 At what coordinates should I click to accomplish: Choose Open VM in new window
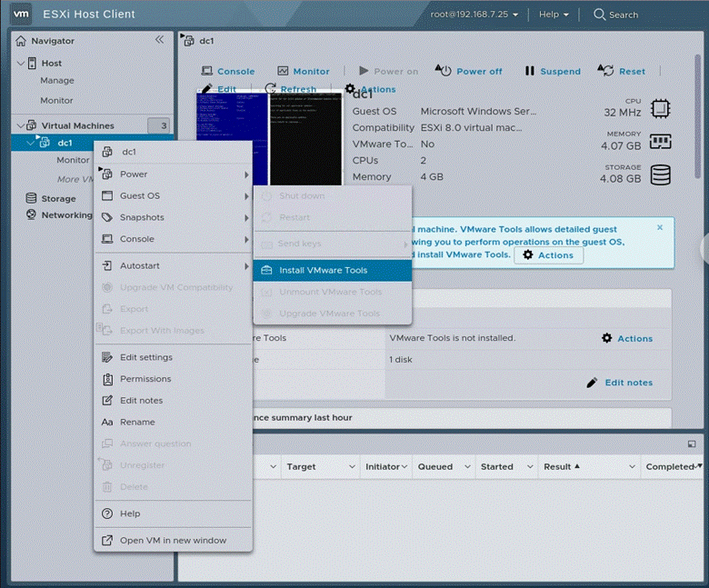pos(173,540)
